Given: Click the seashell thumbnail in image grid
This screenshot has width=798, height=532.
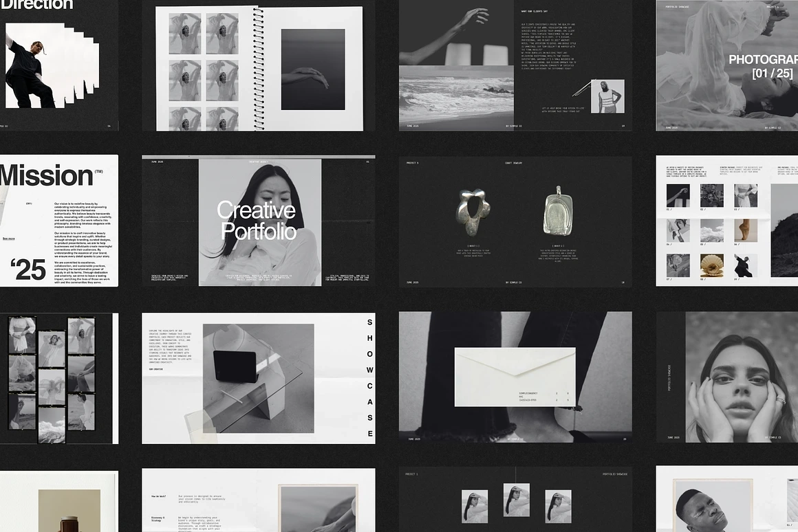Looking at the screenshot, I should [711, 265].
